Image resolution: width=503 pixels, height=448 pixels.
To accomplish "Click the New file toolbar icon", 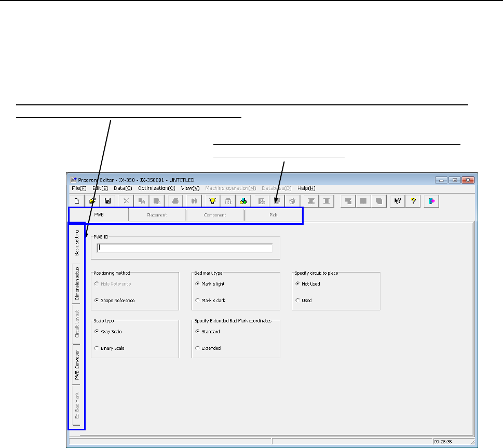I will pyautogui.click(x=77, y=201).
